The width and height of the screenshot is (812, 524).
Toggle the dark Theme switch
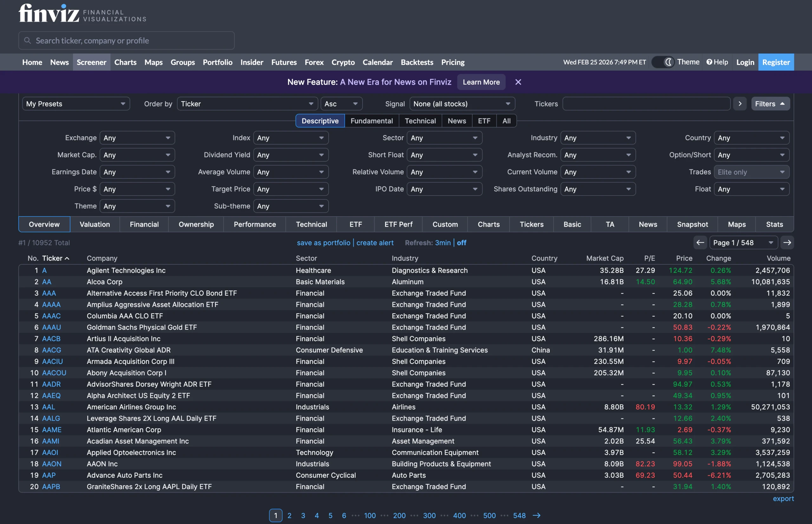[663, 62]
